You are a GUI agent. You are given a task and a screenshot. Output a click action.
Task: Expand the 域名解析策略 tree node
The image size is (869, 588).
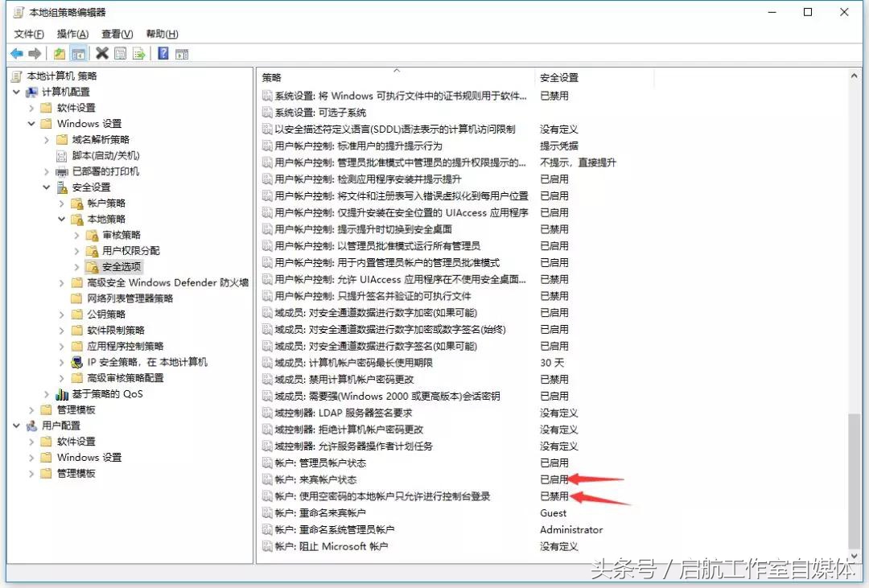pyautogui.click(x=47, y=139)
